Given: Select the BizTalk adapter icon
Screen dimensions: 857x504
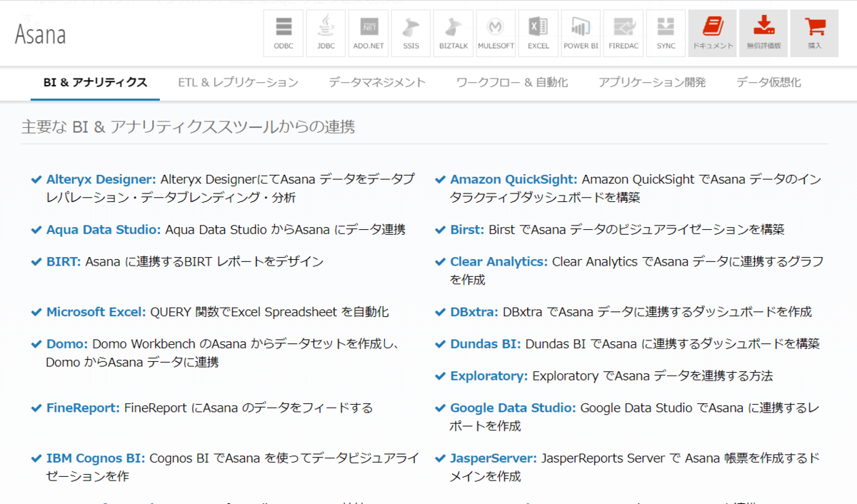Looking at the screenshot, I should tap(453, 34).
